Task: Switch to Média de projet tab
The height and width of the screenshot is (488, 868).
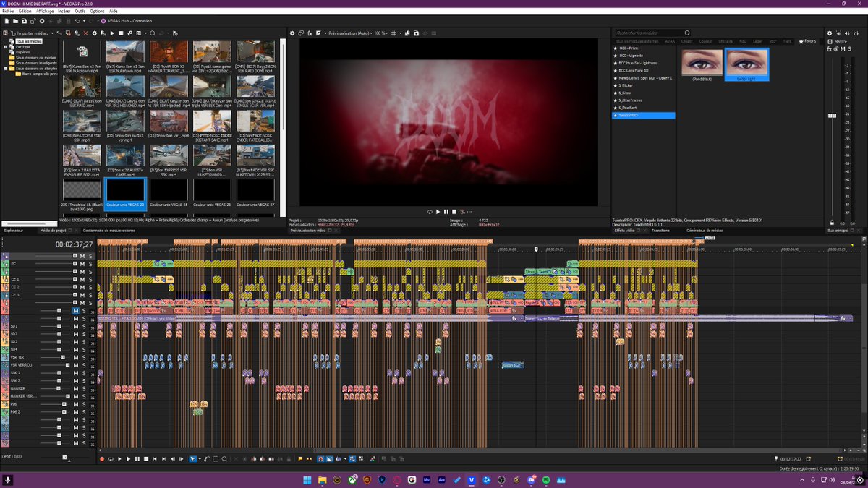Action: click(53, 230)
